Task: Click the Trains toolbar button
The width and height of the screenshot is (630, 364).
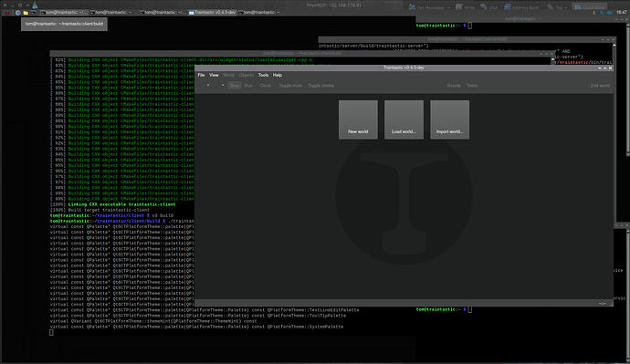Action: point(472,86)
